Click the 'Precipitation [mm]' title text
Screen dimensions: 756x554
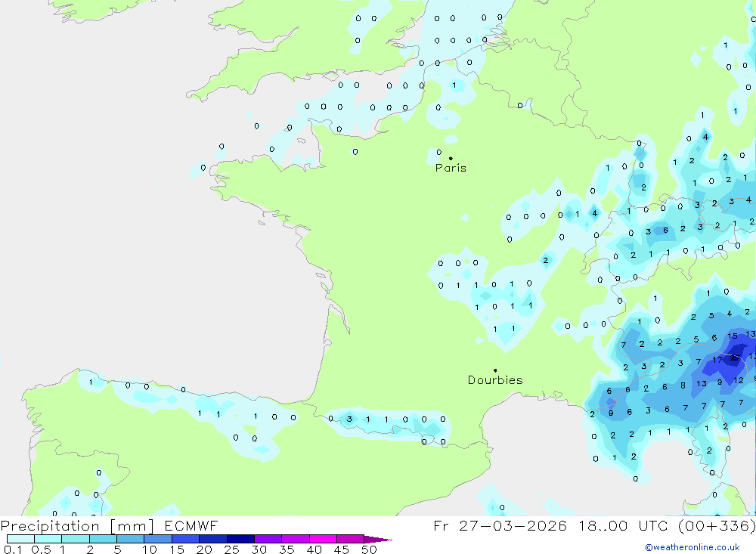(x=77, y=525)
